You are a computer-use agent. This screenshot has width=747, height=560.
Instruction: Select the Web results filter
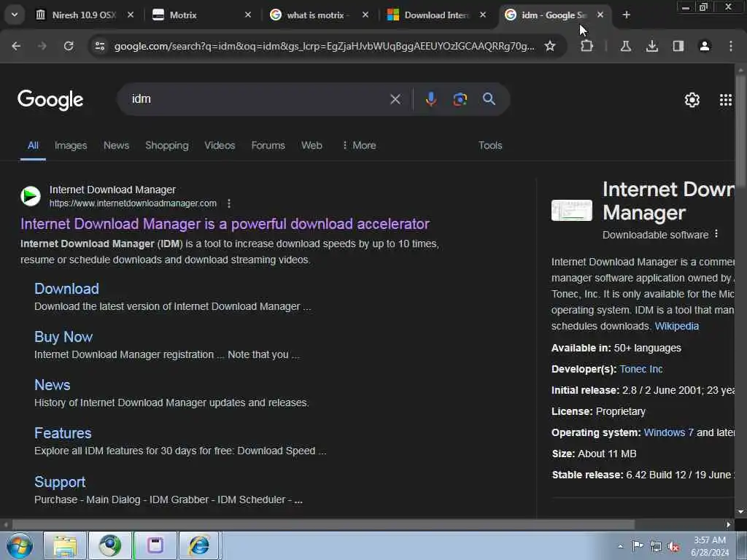point(311,145)
